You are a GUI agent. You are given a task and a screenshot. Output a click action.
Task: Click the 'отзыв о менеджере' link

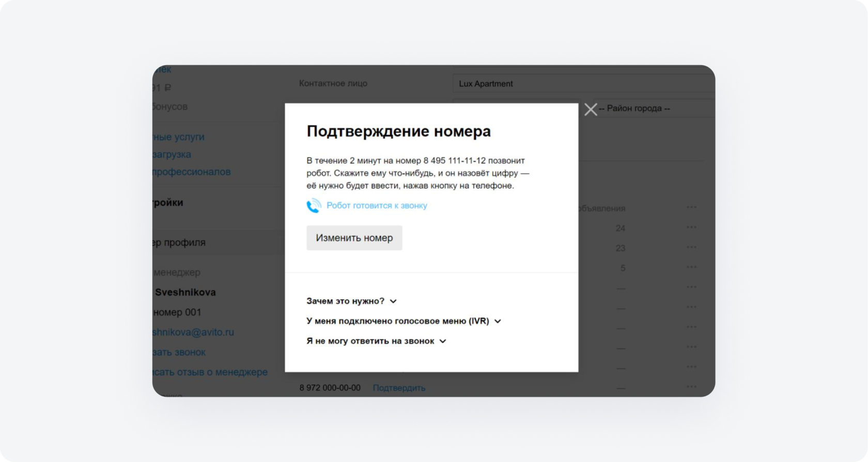(x=210, y=372)
